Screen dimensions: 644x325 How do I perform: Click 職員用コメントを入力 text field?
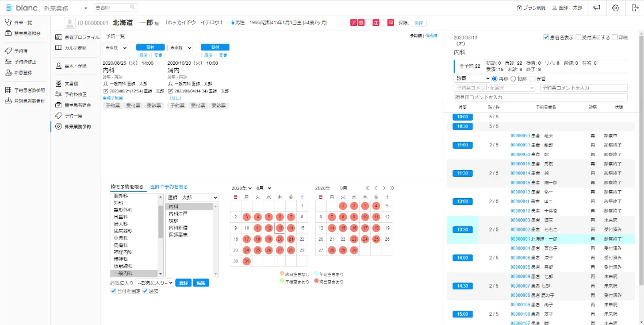point(540,97)
